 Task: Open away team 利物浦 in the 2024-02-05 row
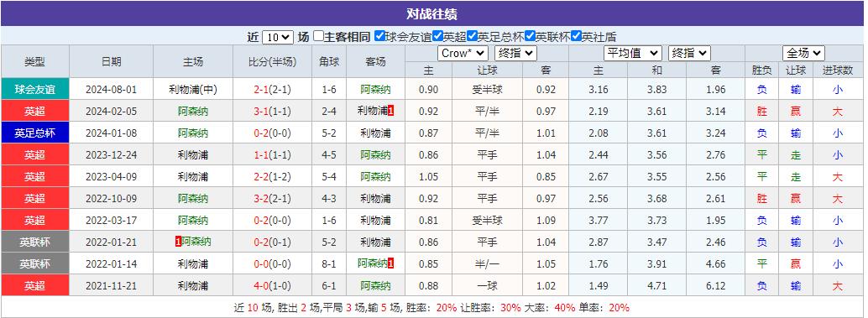tap(373, 111)
